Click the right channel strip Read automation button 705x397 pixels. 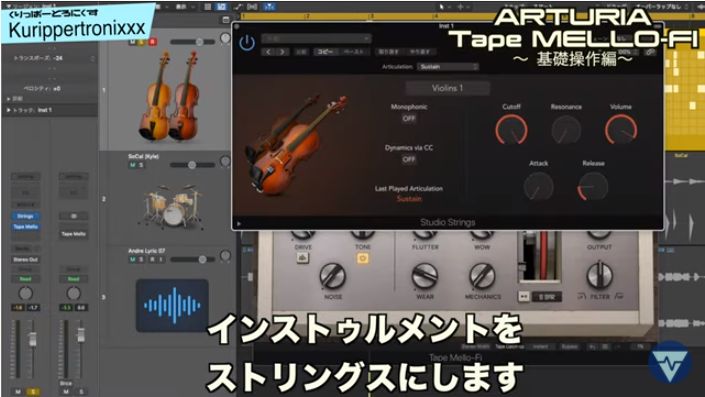coord(73,279)
